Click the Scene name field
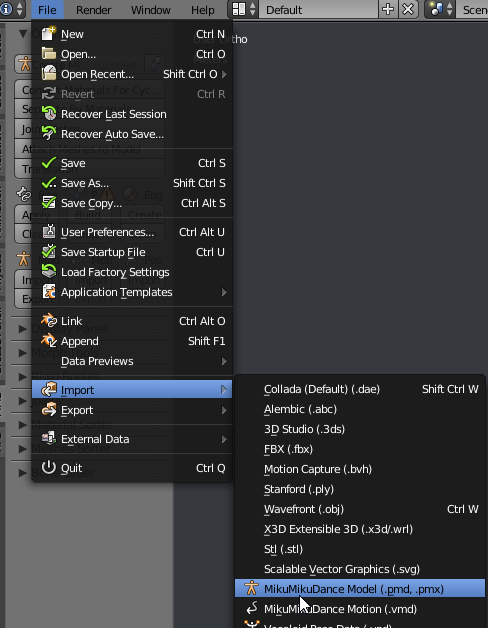This screenshot has width=488, height=628. tap(472, 9)
